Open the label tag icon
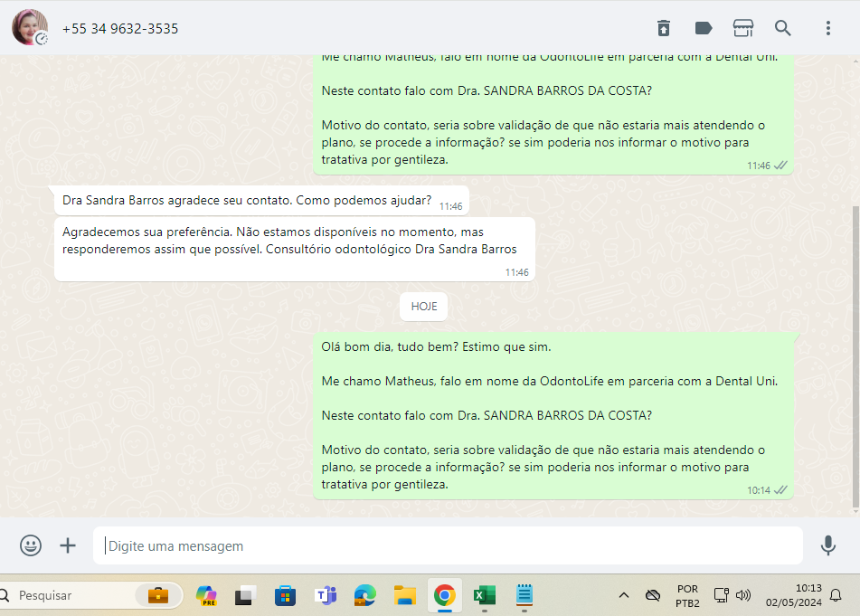The height and width of the screenshot is (616, 860). 704,28
